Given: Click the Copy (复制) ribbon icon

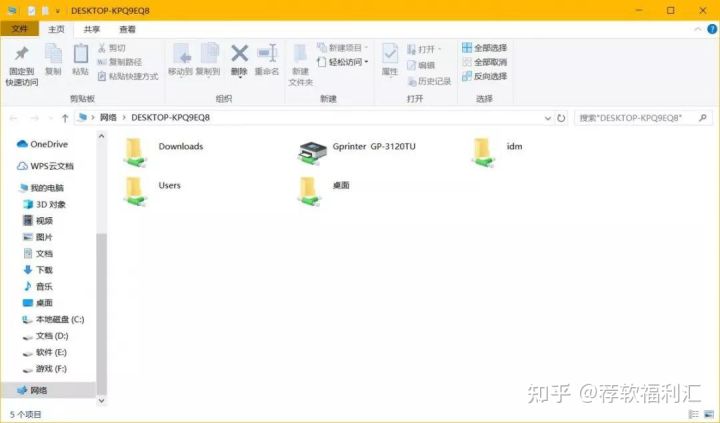Looking at the screenshot, I should [53, 54].
